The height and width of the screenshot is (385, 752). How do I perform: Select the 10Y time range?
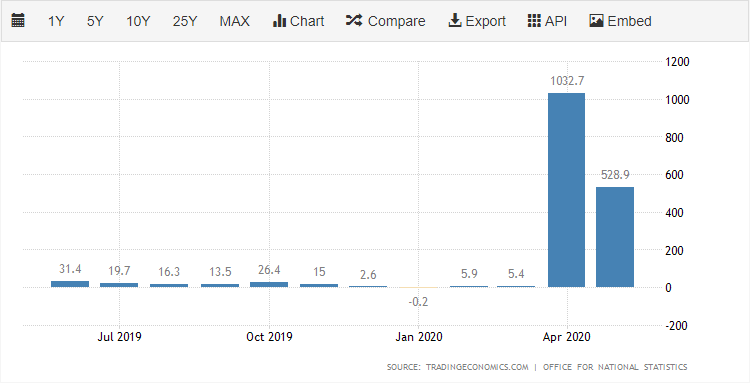(138, 21)
